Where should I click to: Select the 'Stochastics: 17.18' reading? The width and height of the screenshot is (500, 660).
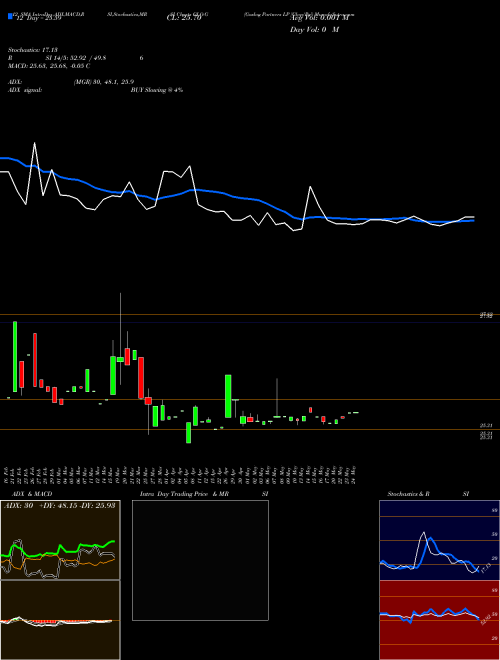click(x=32, y=50)
